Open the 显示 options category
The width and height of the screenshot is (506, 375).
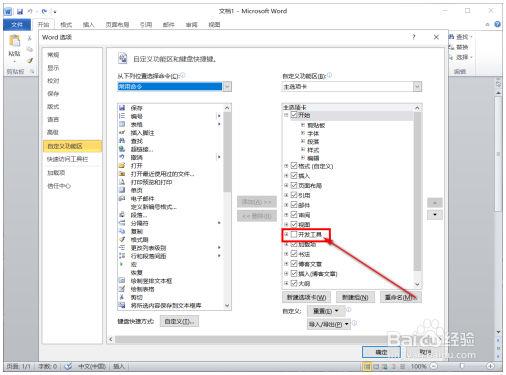pyautogui.click(x=53, y=68)
